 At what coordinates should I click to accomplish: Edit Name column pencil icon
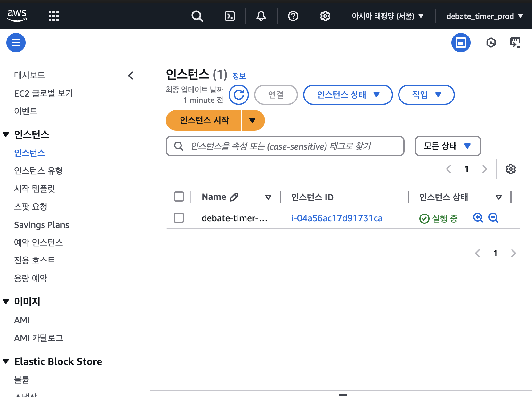[x=234, y=197]
